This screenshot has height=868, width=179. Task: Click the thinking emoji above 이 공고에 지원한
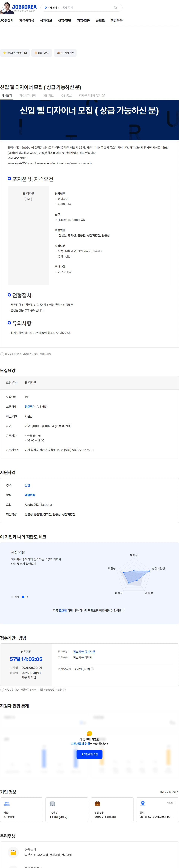click(89, 733)
